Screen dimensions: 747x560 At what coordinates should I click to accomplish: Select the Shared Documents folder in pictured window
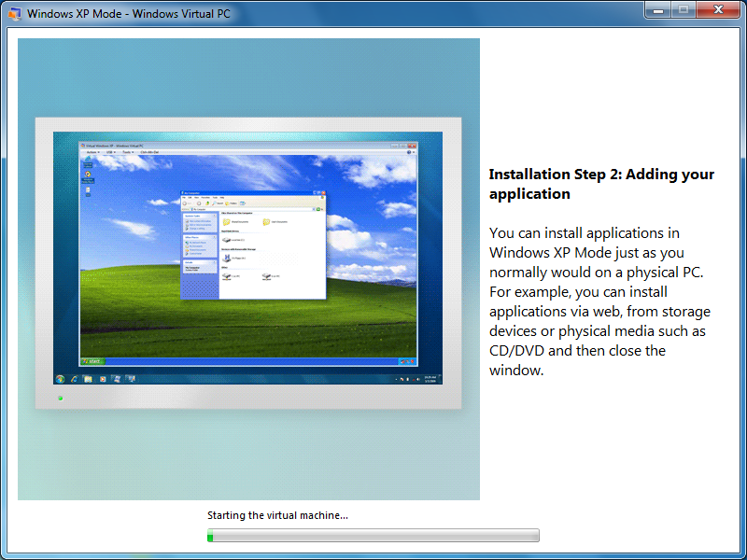[227, 222]
